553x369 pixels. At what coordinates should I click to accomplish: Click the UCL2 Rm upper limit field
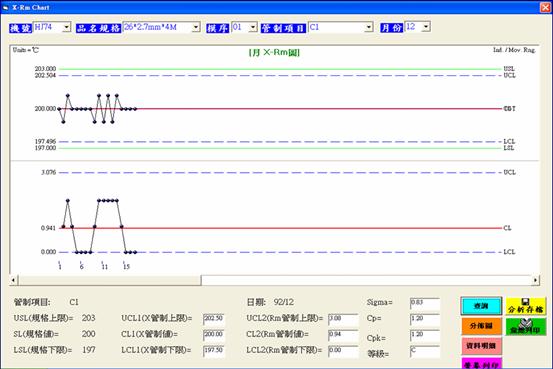click(343, 320)
